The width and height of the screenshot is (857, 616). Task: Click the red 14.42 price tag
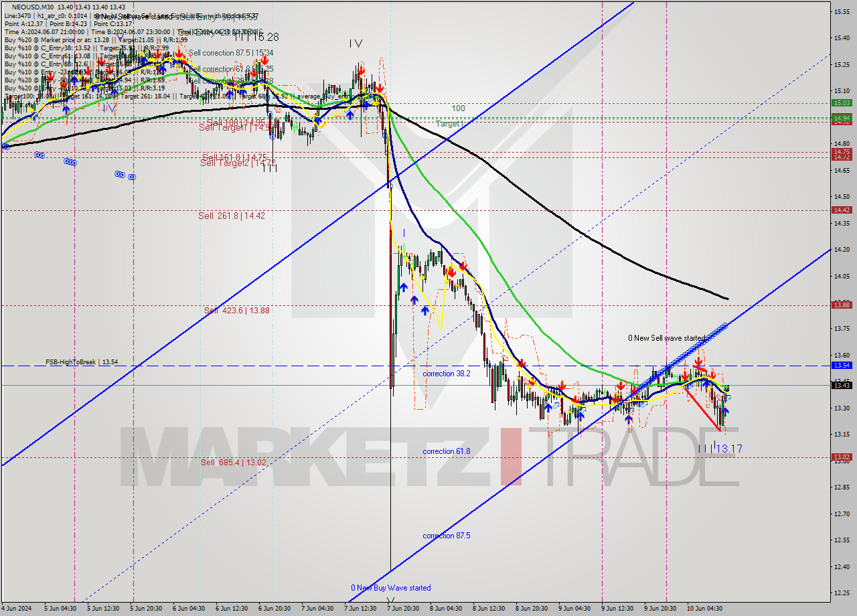click(x=841, y=210)
